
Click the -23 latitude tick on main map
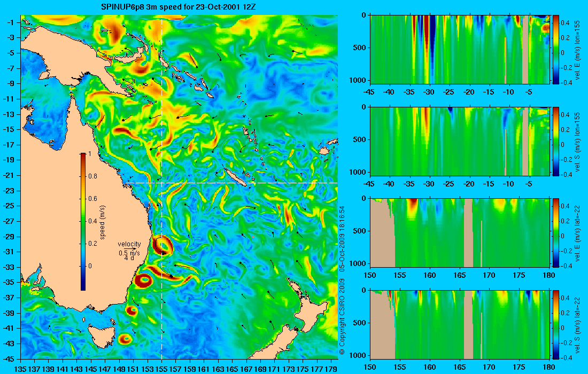[10, 191]
